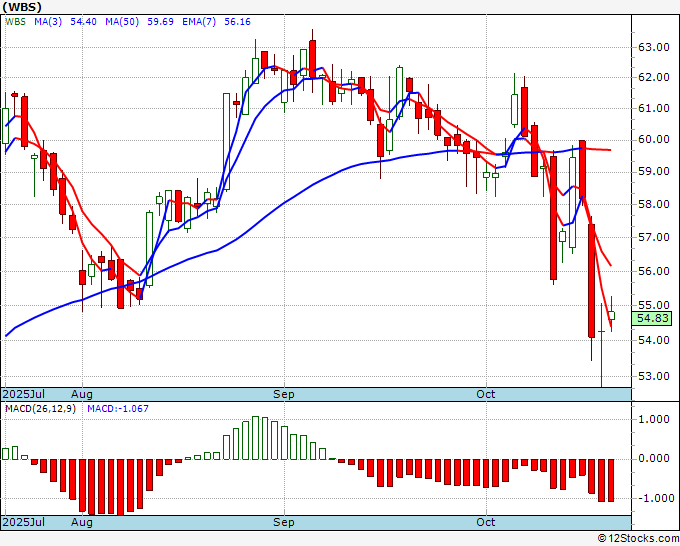Click Oct on the price chart axis
This screenshot has height=546, width=680.
tap(486, 394)
